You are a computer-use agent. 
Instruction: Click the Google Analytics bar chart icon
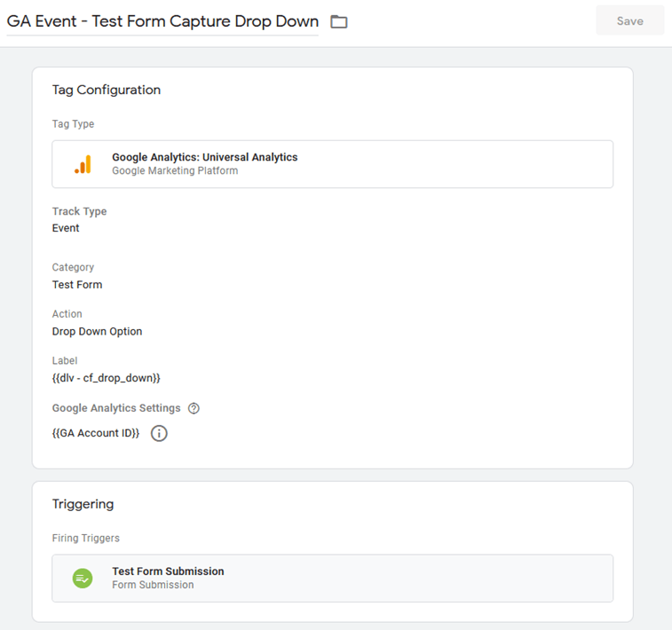[83, 164]
